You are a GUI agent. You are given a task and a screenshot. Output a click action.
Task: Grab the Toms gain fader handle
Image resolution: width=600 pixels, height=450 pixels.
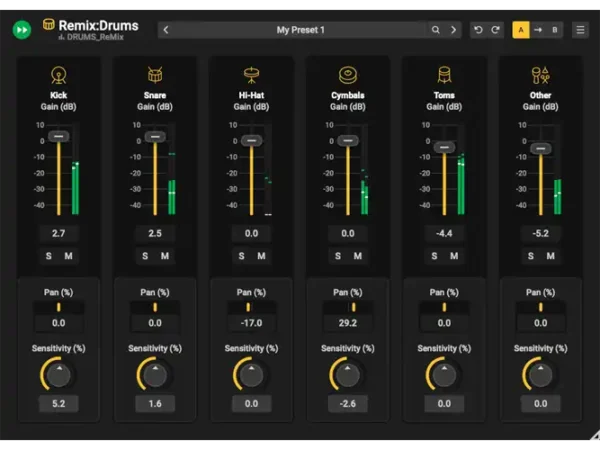coord(444,147)
